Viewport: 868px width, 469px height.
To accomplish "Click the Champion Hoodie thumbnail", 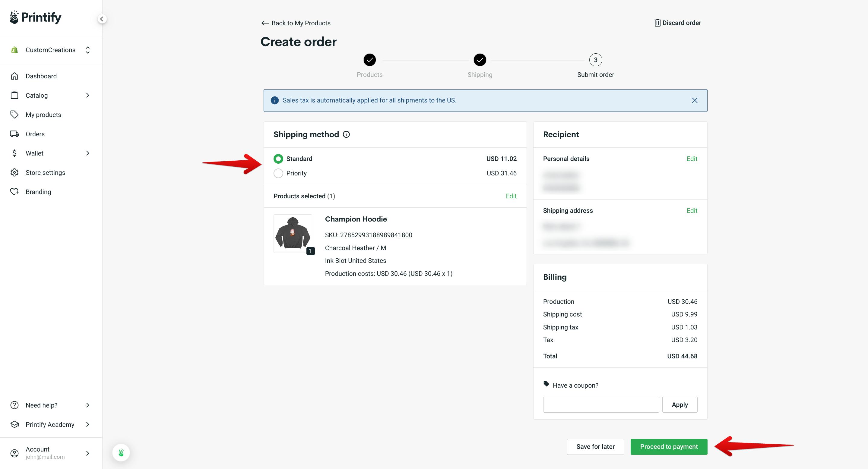I will [x=293, y=233].
